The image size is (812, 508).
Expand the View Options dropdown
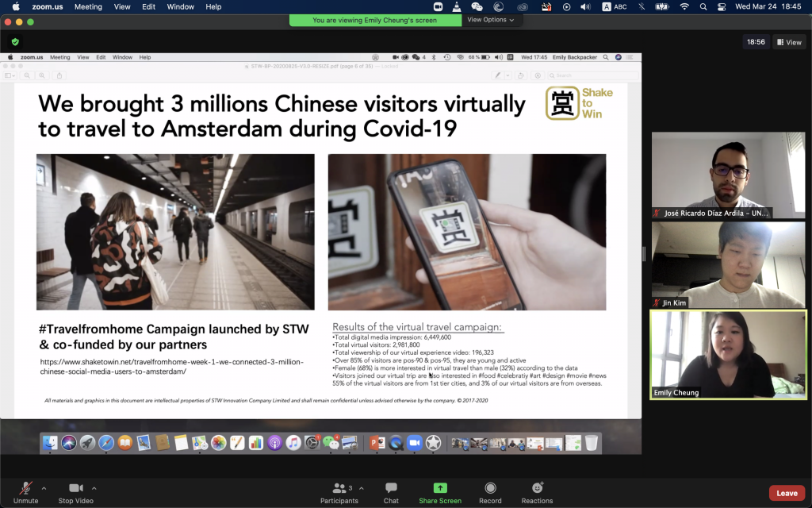click(490, 20)
